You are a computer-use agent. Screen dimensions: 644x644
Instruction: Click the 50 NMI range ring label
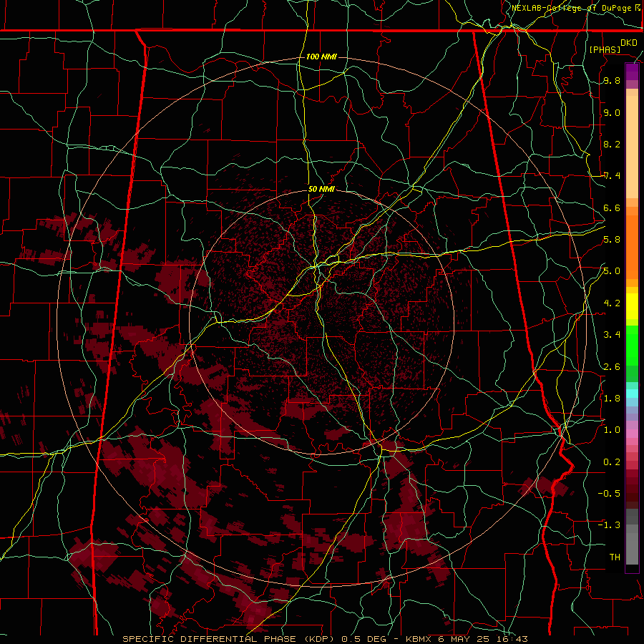[x=321, y=190]
